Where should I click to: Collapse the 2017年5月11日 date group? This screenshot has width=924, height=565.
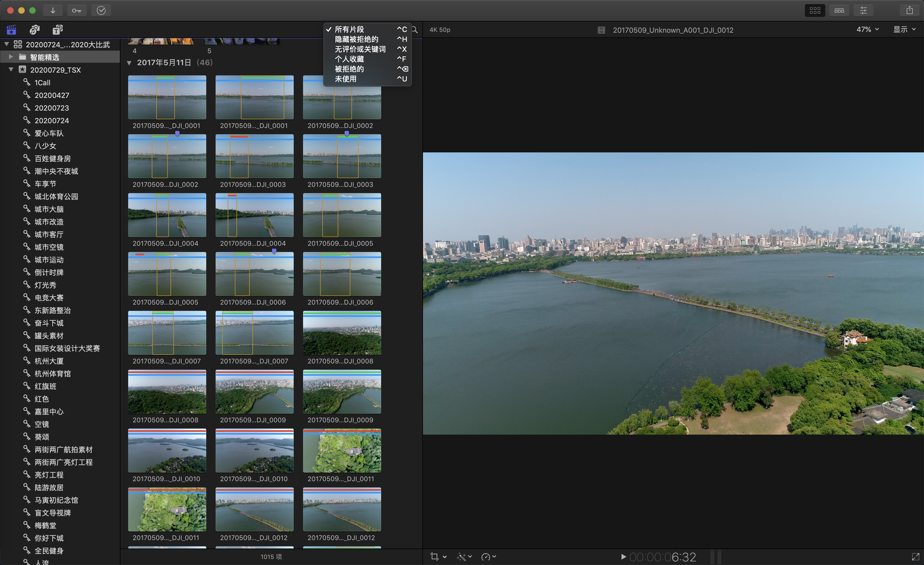pyautogui.click(x=129, y=63)
